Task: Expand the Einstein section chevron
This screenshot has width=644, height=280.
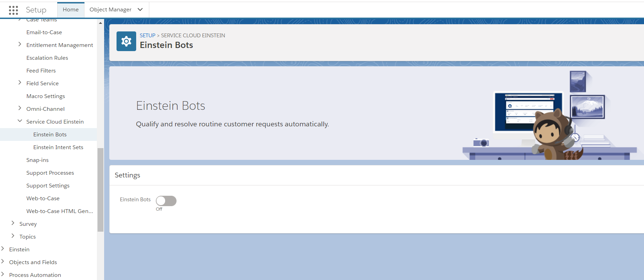Action: [2, 249]
